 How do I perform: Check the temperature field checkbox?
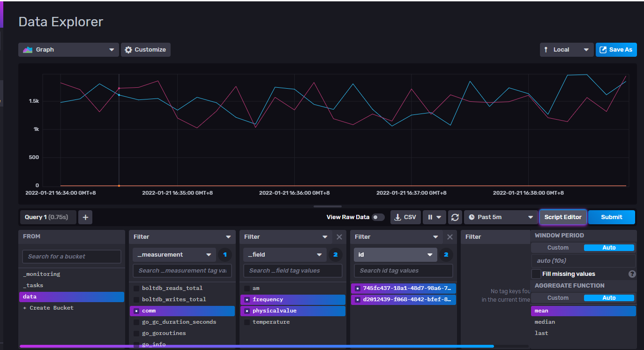247,322
